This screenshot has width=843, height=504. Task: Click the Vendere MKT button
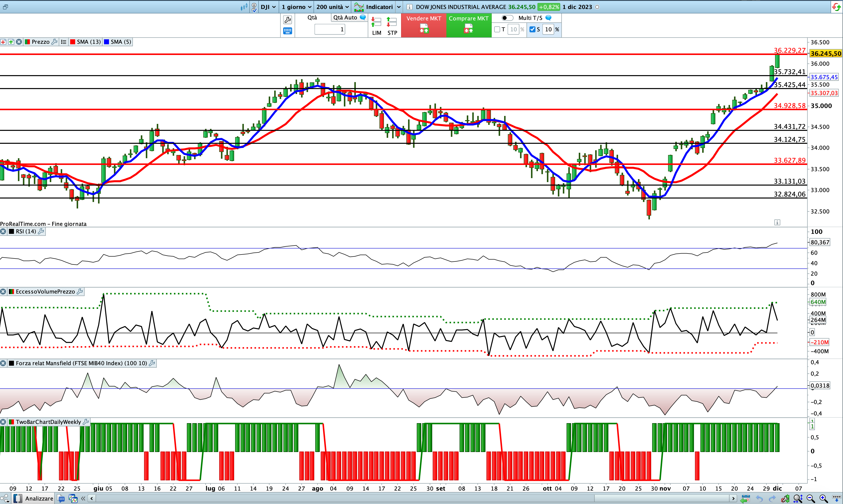[x=424, y=25]
